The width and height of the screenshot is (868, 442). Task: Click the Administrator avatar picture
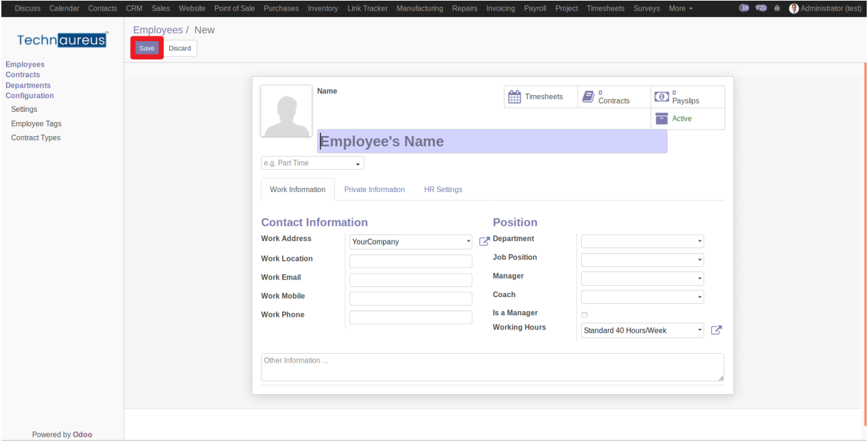(794, 9)
